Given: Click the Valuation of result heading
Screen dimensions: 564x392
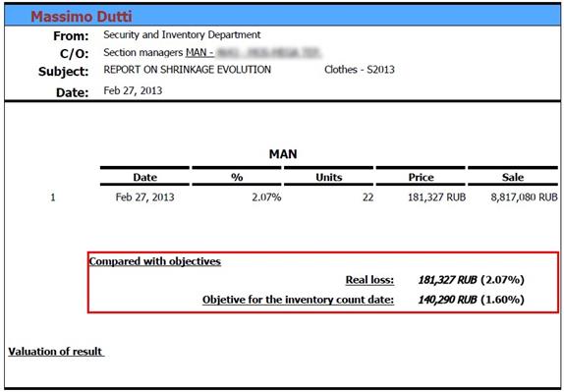Looking at the screenshot, I should tap(55, 352).
